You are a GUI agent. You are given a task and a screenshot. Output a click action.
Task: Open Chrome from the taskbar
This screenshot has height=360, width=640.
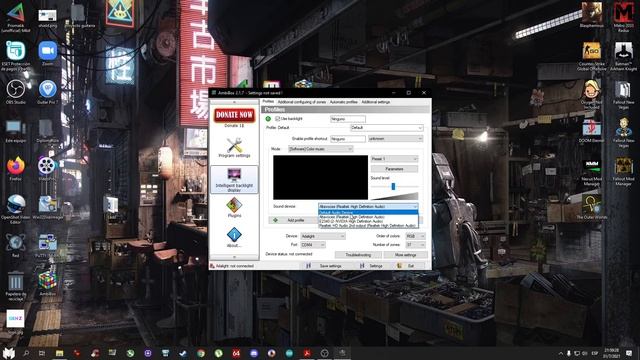pyautogui.click(x=201, y=353)
